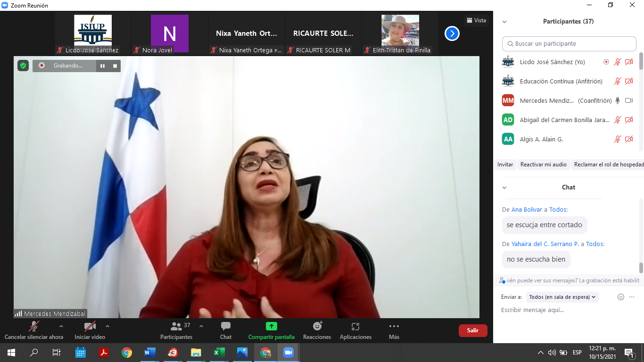The image size is (644, 362).
Task: Click the Invitar button
Action: click(x=505, y=165)
